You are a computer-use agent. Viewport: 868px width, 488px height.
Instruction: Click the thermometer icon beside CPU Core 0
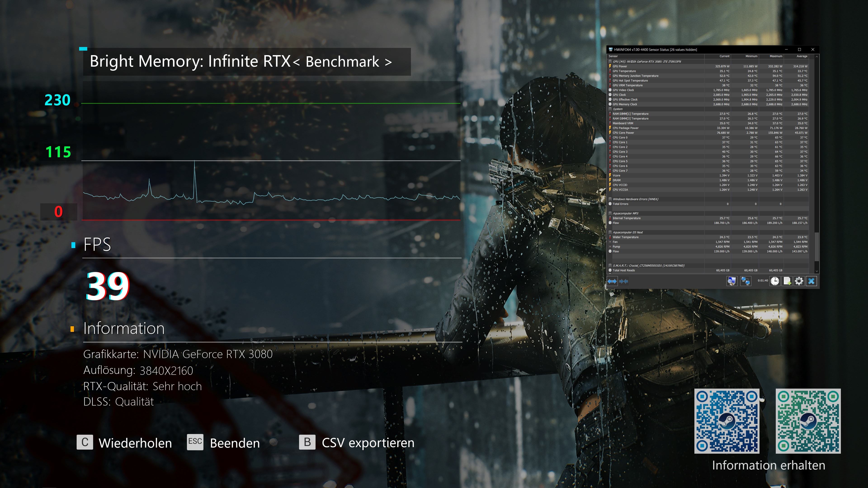610,137
